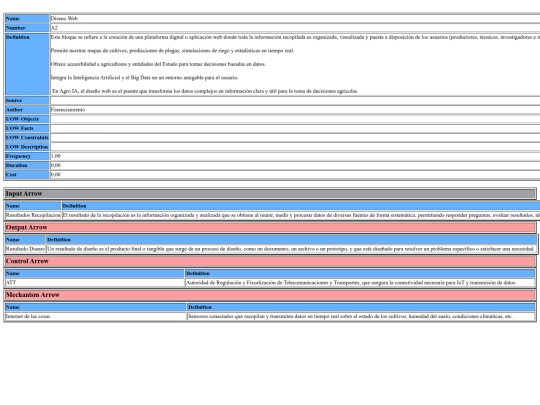
Task: Select the line 'Permite mostrar mapas de cultivos'
Action: (x=172, y=51)
